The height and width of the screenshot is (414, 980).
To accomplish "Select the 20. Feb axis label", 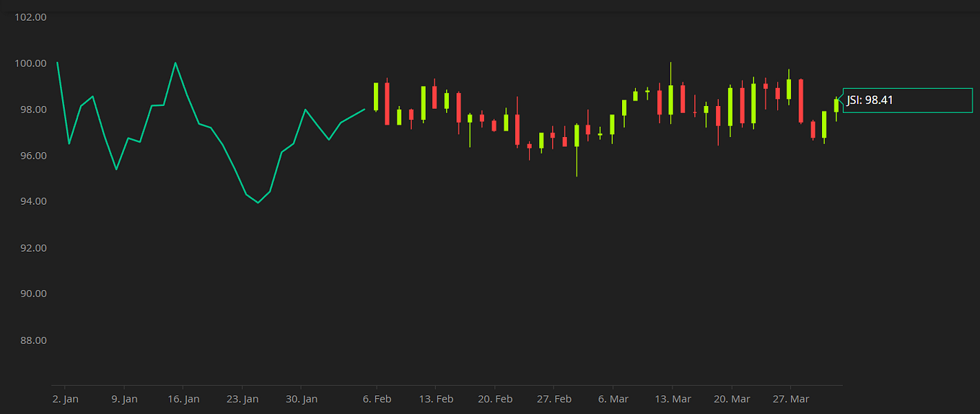I will pos(495,399).
